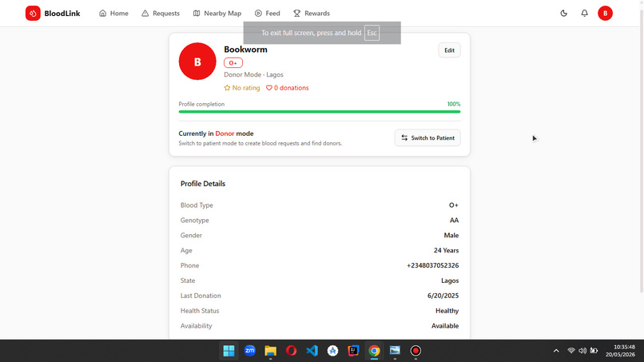Click the 100% completion value
The image size is (644, 362).
(x=454, y=104)
